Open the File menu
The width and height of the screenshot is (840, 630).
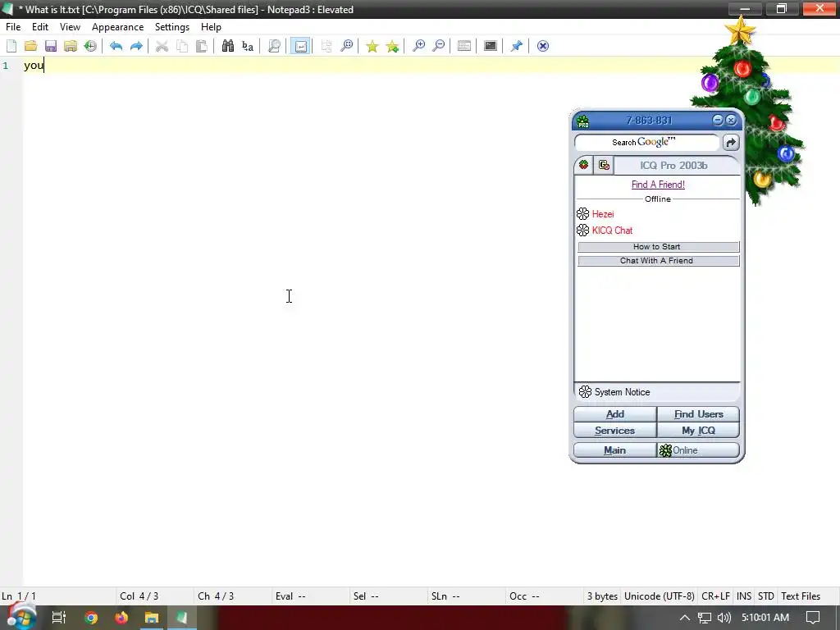coord(13,27)
